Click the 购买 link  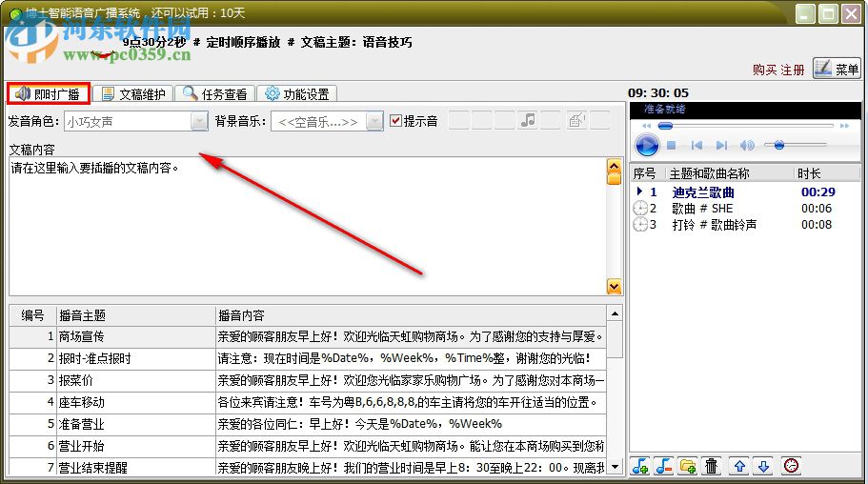(x=764, y=70)
